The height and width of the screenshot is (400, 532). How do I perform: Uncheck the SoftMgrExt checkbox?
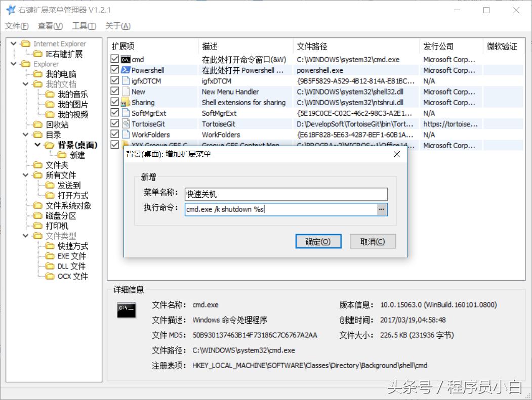coord(114,113)
